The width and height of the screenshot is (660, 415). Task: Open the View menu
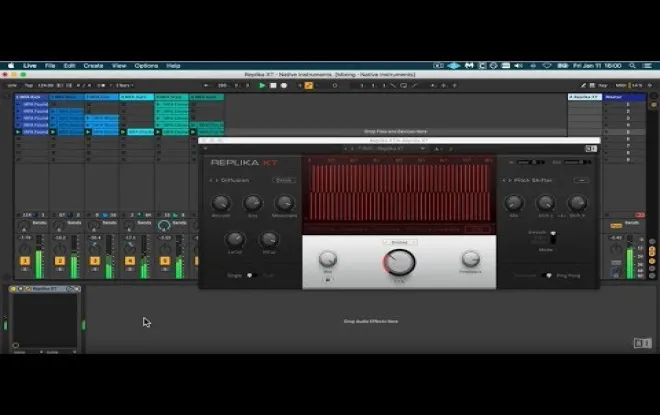click(119, 66)
